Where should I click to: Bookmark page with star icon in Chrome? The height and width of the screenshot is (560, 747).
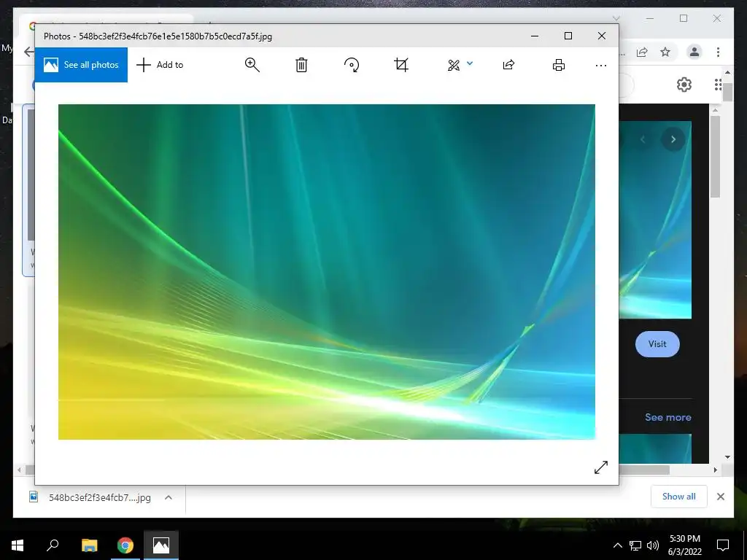[665, 52]
